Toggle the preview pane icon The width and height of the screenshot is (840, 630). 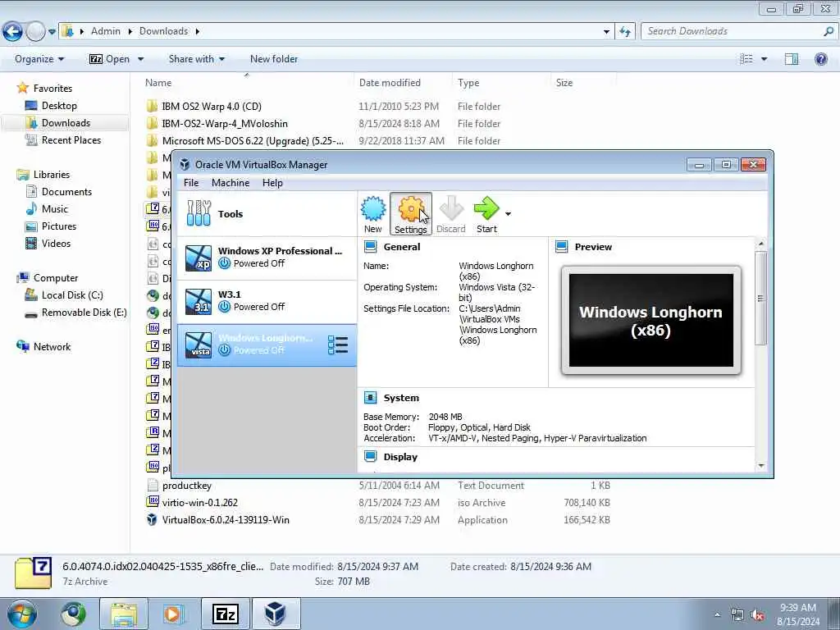(x=792, y=59)
